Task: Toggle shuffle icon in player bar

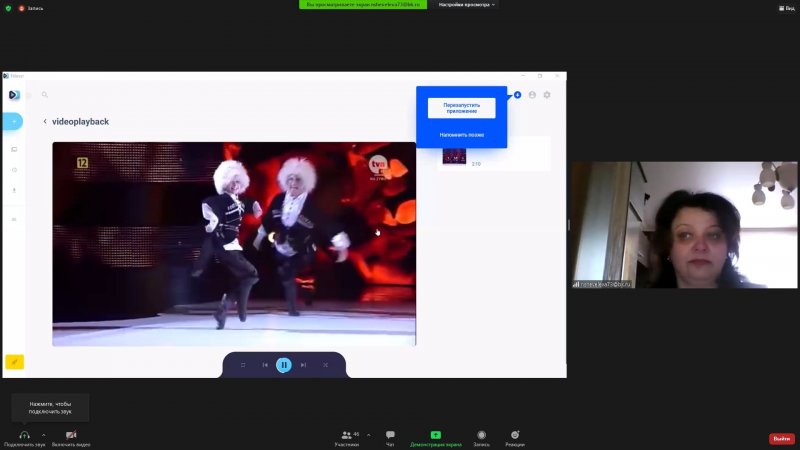Action: (x=326, y=365)
